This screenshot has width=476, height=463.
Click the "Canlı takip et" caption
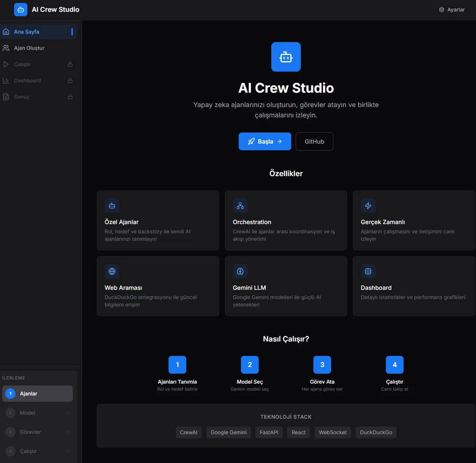395,389
